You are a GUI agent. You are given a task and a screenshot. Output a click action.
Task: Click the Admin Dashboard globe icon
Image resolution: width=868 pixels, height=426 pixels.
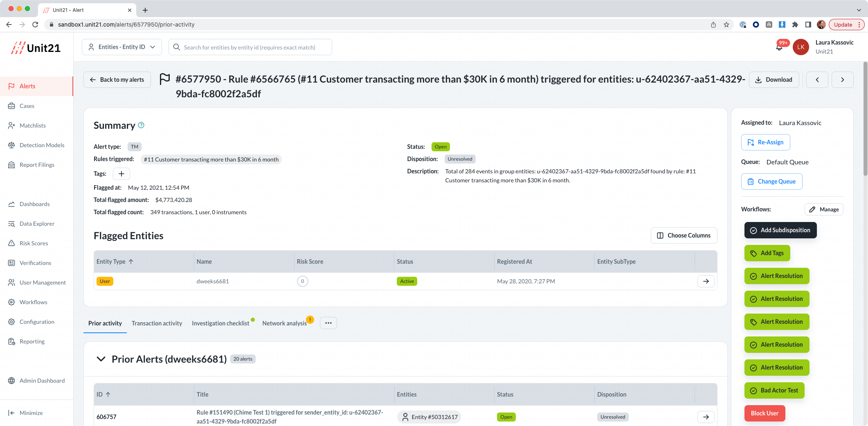coord(11,381)
